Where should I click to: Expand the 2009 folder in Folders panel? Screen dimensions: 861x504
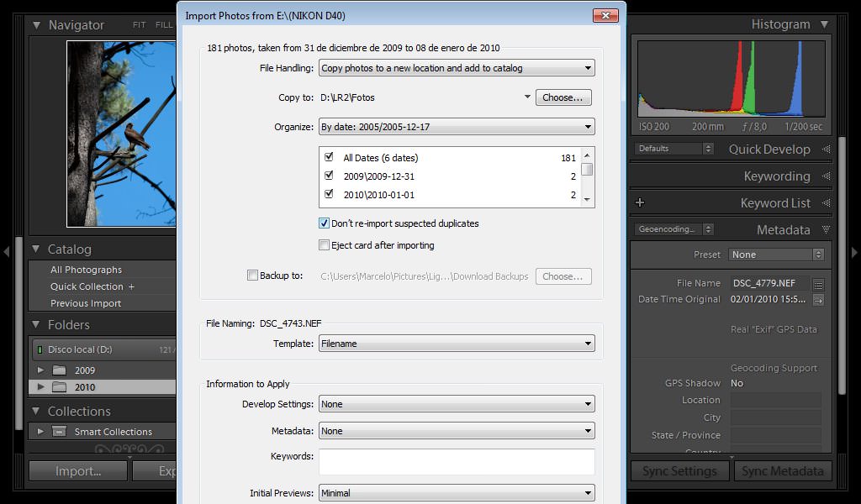[40, 370]
